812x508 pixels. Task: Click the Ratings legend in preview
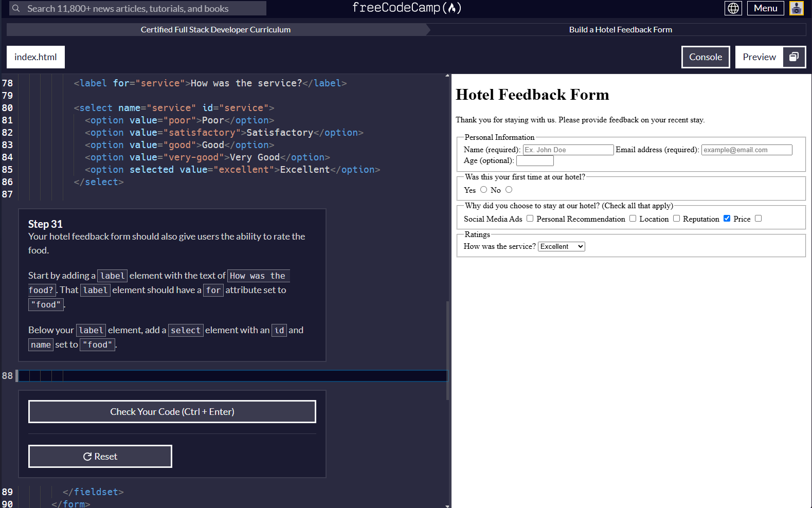(477, 234)
